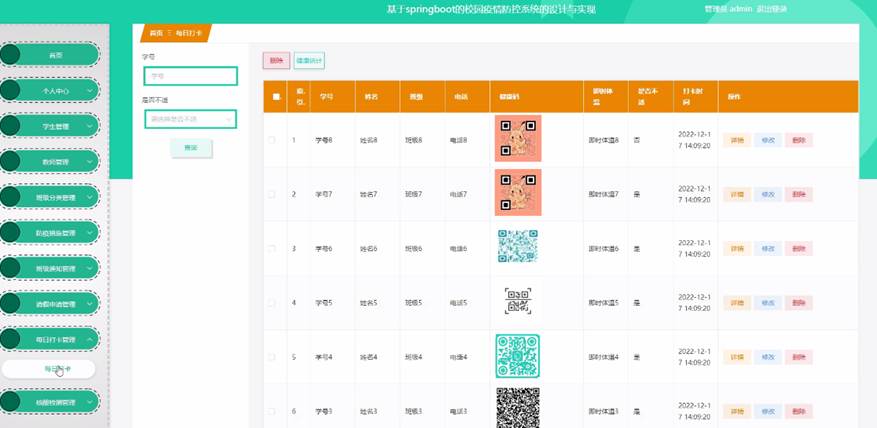Open the scan-frame QR image in row 学号5
This screenshot has height=428, width=877.
[x=518, y=301]
